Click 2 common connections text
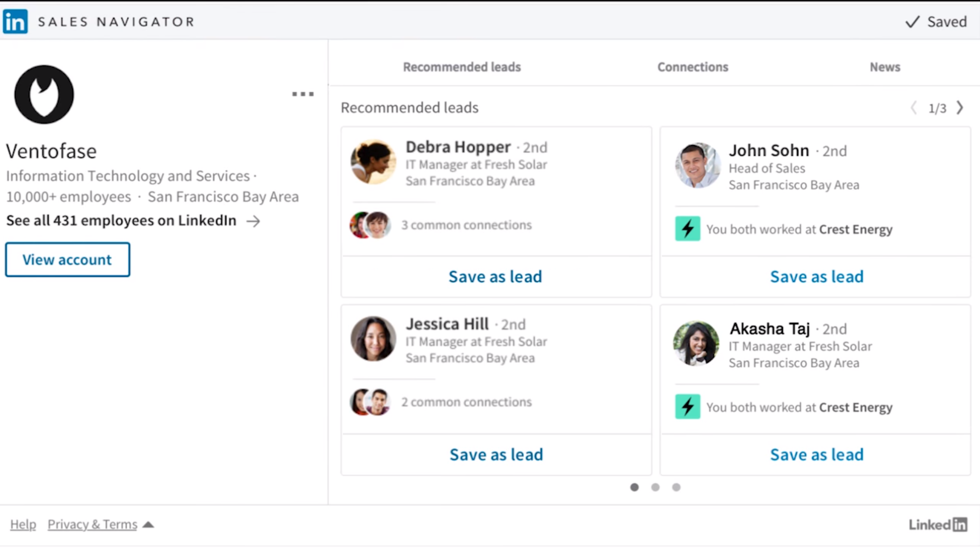The image size is (980, 551). tap(466, 402)
